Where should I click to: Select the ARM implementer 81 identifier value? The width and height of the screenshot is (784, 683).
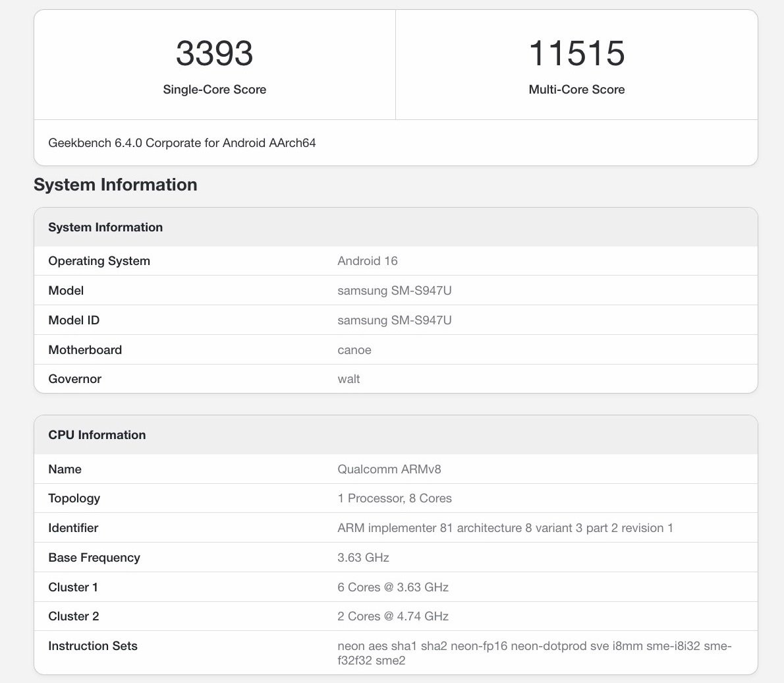(x=505, y=528)
